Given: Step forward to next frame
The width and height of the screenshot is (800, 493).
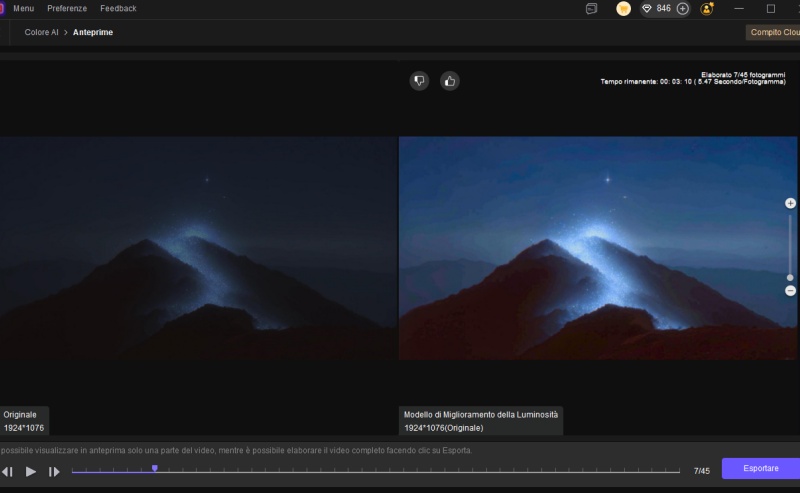Looking at the screenshot, I should coord(54,471).
